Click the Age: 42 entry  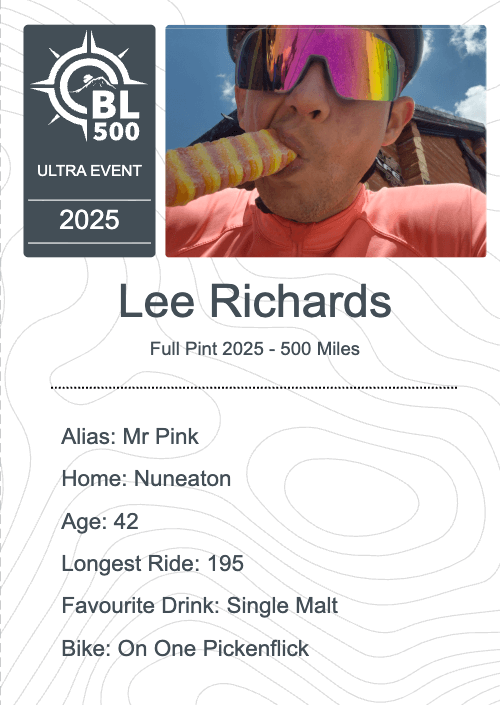(100, 521)
